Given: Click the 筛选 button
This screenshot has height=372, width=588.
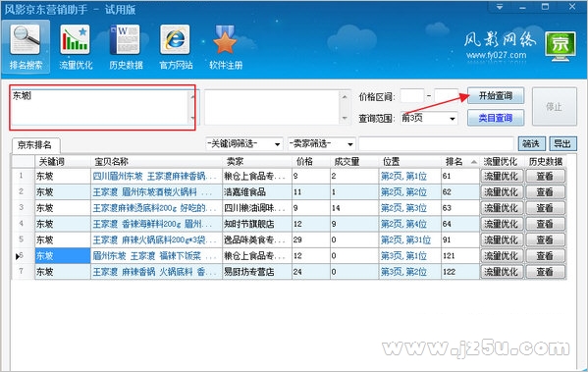Looking at the screenshot, I should coord(531,143).
